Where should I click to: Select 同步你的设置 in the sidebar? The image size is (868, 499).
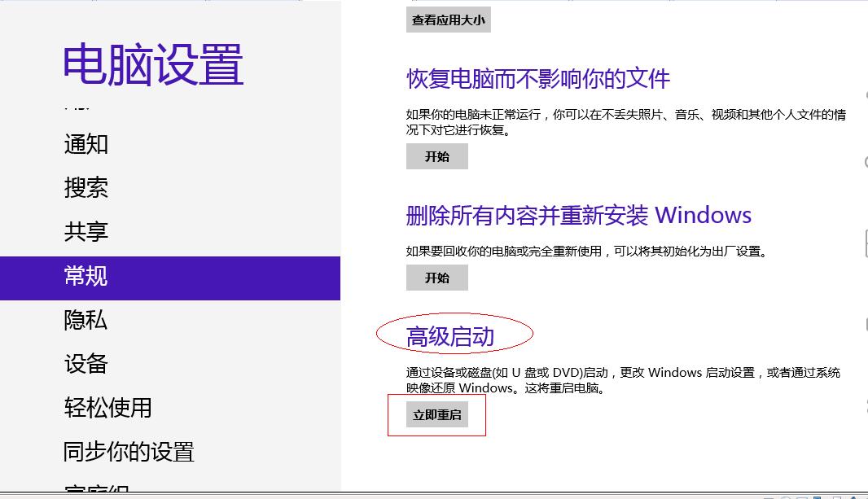pos(129,452)
